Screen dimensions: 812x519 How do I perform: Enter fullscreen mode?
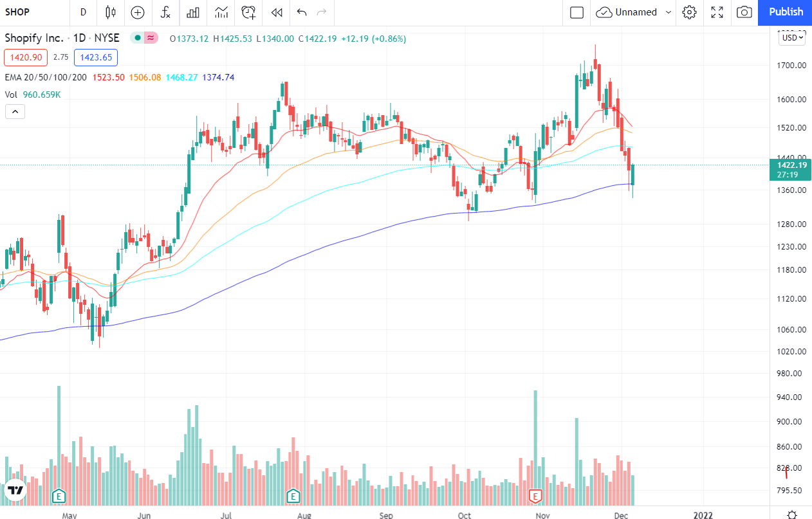tap(717, 12)
